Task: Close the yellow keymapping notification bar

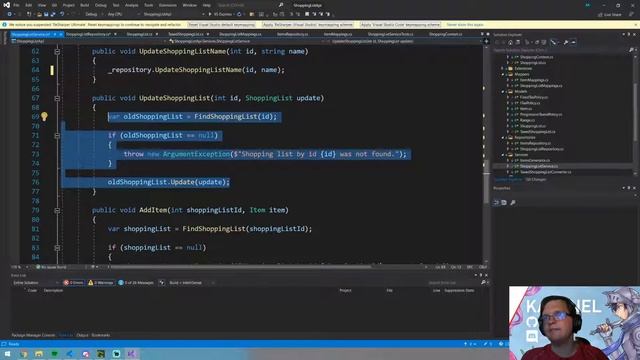Action: (636, 25)
